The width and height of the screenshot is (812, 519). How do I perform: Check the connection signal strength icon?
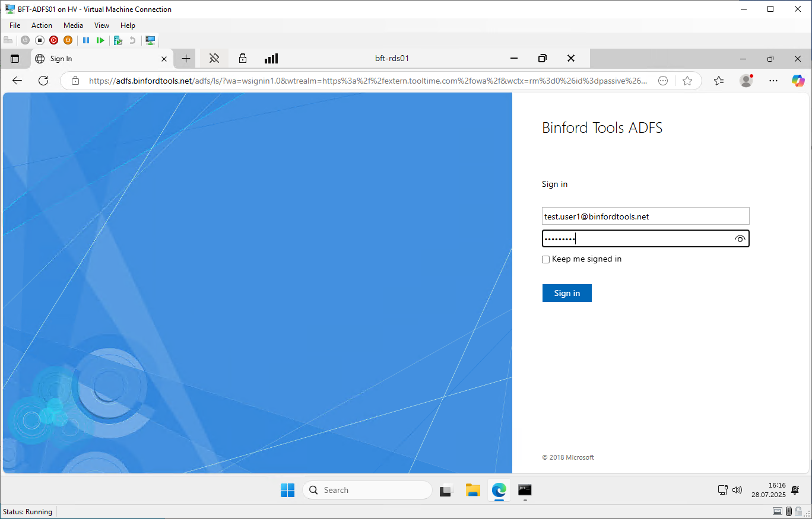(x=271, y=58)
